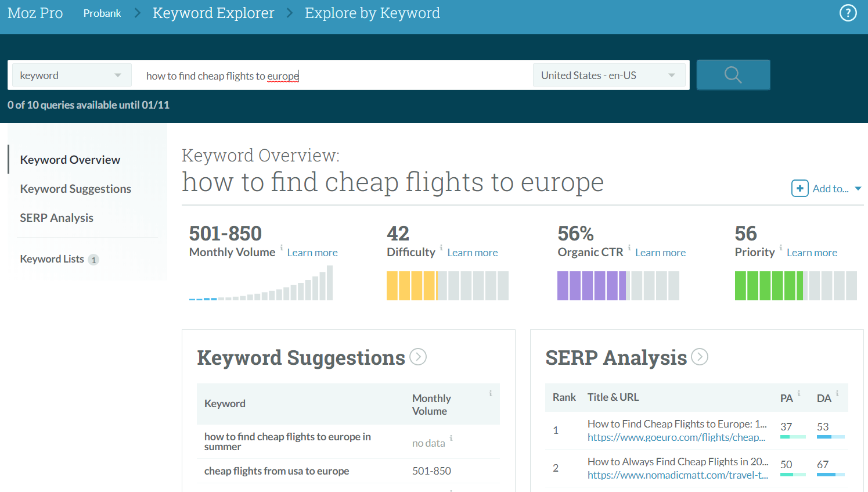Click the Moz Pro logo link
The width and height of the screenshot is (868, 492).
[35, 13]
